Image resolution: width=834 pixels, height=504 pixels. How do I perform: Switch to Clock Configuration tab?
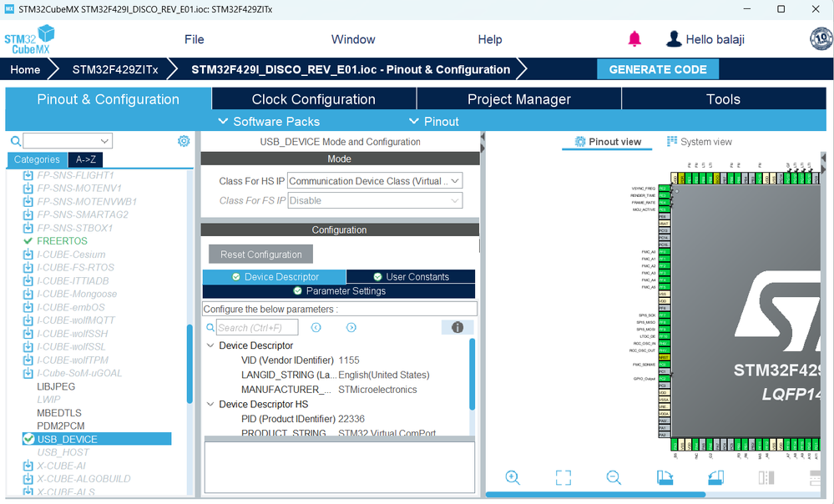tap(314, 99)
